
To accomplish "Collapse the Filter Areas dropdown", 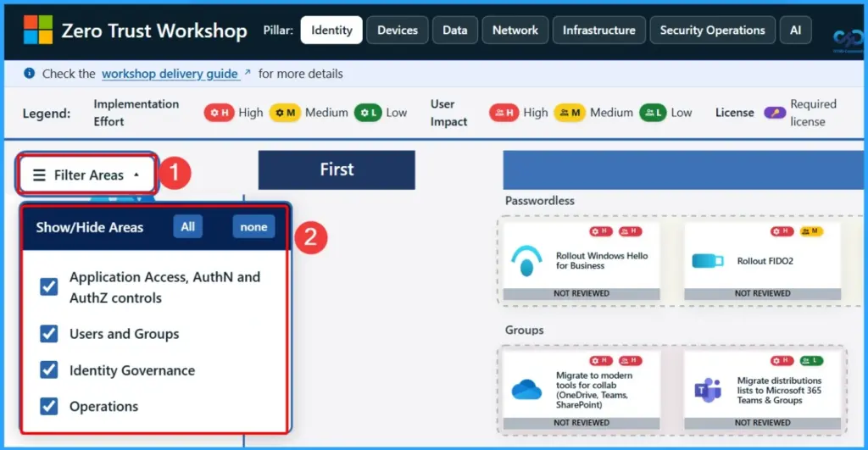I will (x=87, y=175).
